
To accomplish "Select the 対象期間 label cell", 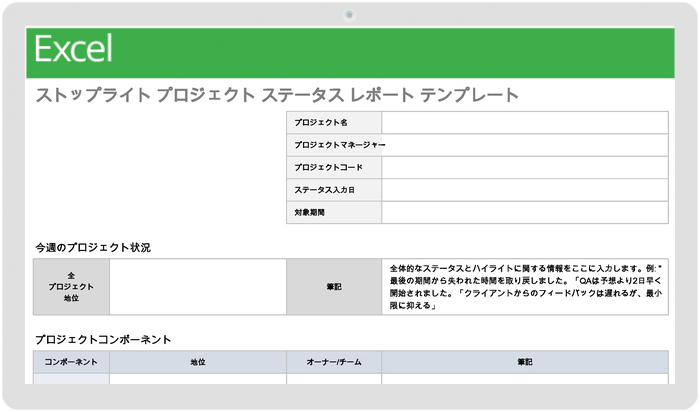I will click(334, 212).
